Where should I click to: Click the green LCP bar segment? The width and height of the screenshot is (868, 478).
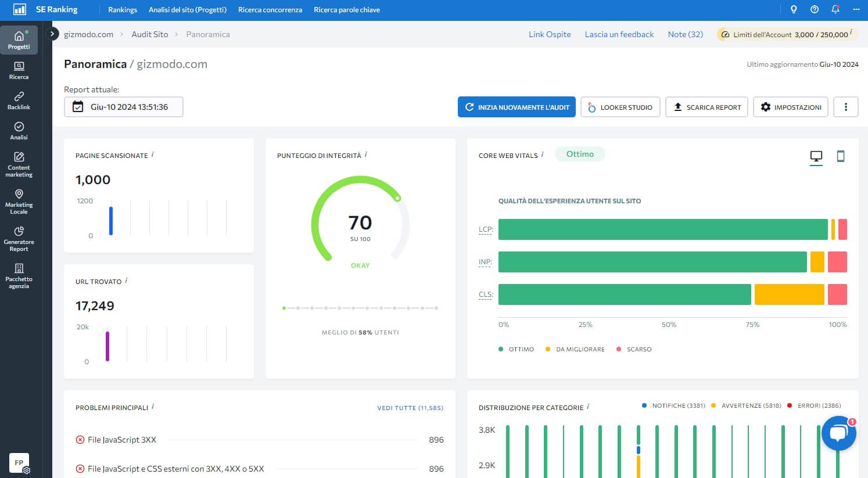click(663, 229)
